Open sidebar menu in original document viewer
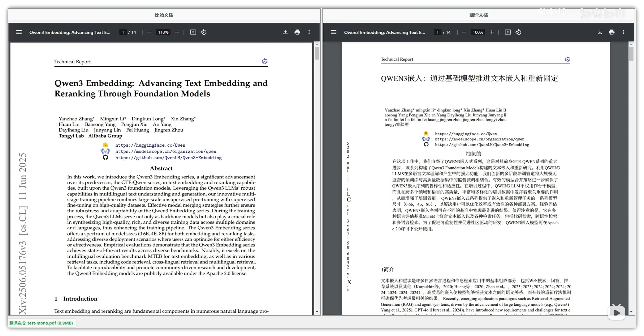The height and width of the screenshot is (336, 644). pos(19,32)
